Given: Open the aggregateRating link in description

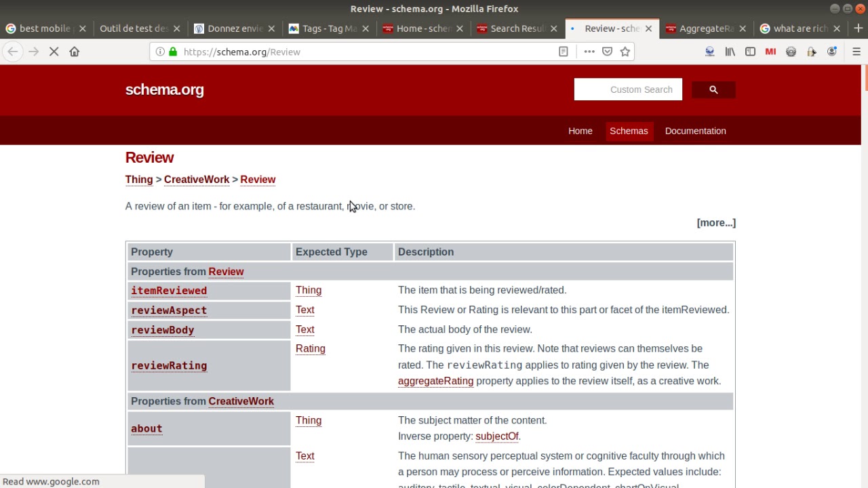Looking at the screenshot, I should (435, 381).
